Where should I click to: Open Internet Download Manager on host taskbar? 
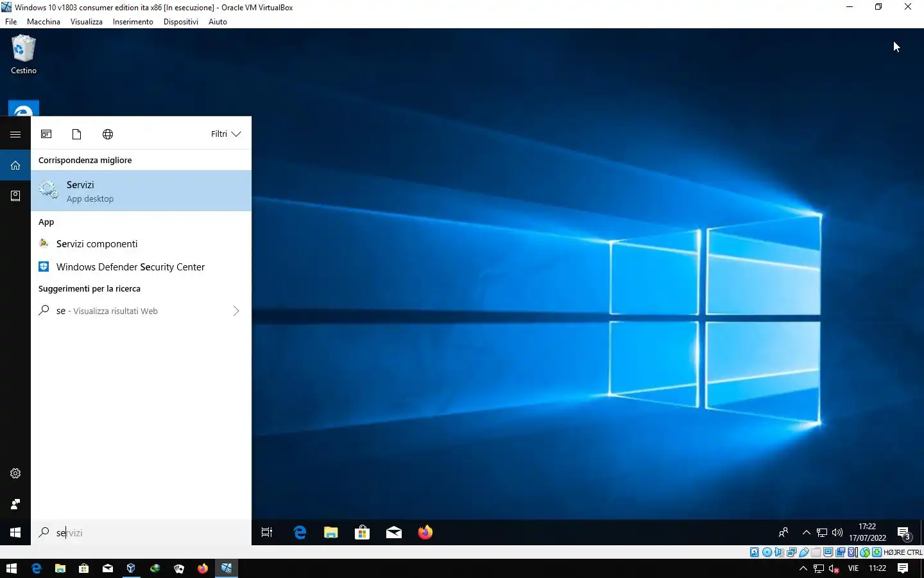[x=155, y=568]
